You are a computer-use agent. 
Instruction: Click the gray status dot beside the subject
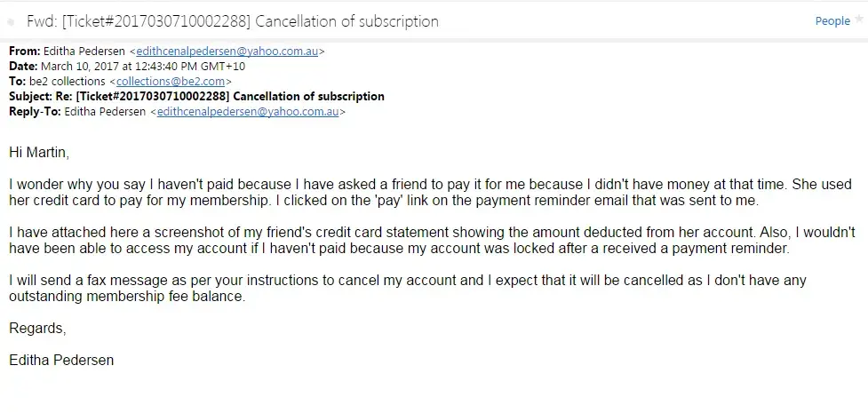coord(10,21)
